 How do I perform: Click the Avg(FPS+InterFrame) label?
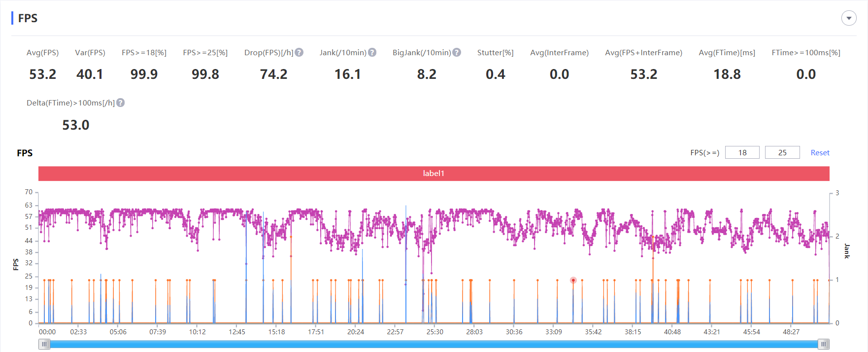pyautogui.click(x=644, y=53)
